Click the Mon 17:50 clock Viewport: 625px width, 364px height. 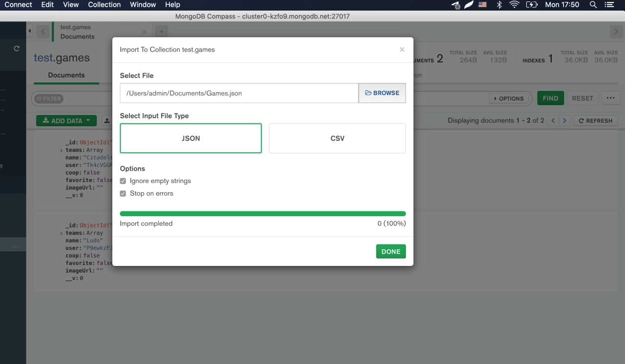coord(562,5)
